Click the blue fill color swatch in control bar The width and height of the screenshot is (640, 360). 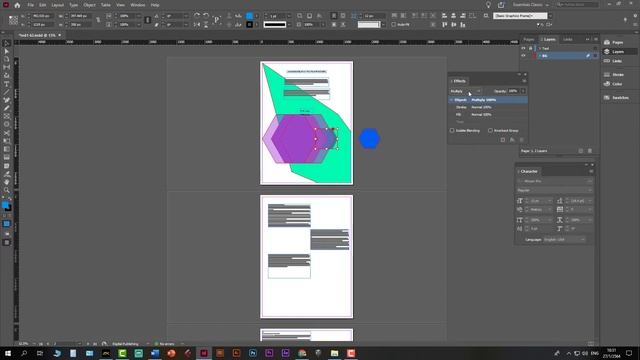tap(249, 16)
